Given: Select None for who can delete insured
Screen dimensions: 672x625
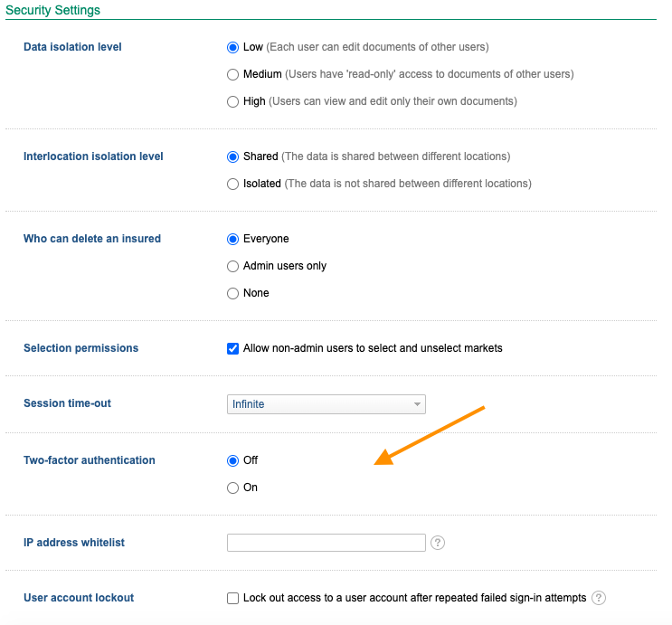Looking at the screenshot, I should (x=233, y=293).
